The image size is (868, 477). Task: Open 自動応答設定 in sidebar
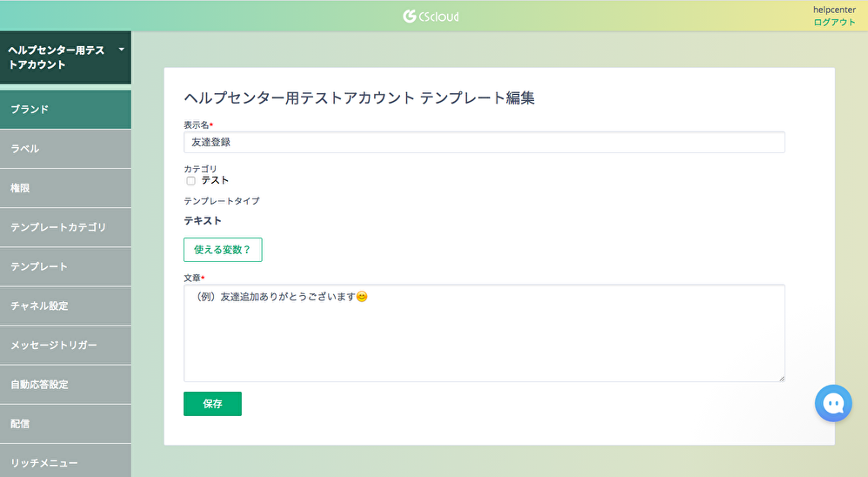[65, 385]
